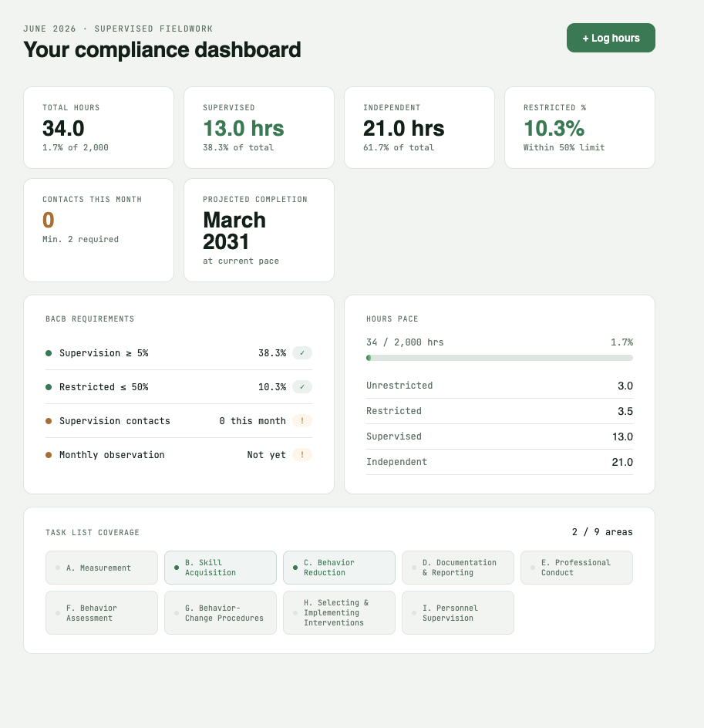Click the 'Within 50% limit' caption
Screen dimensions: 704x728
tap(564, 147)
